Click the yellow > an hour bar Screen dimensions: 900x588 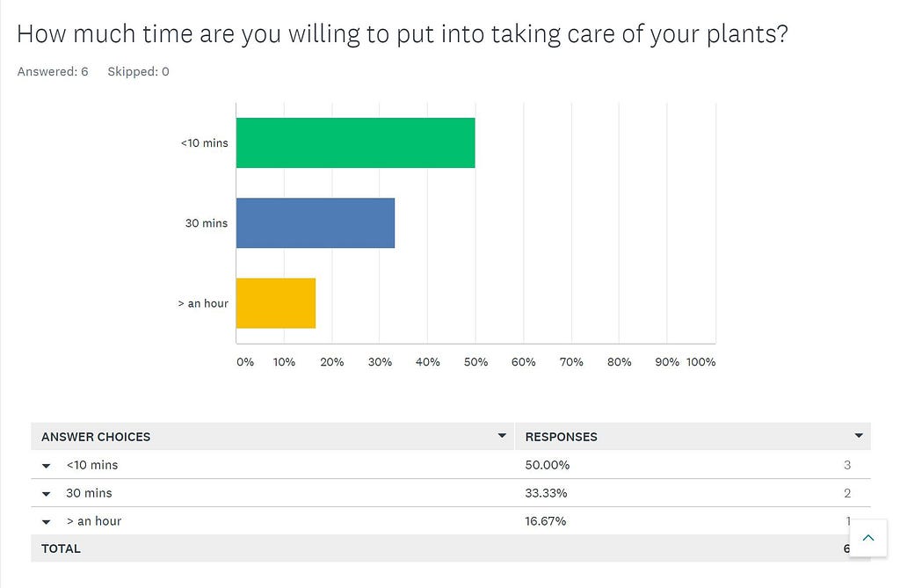click(x=276, y=303)
